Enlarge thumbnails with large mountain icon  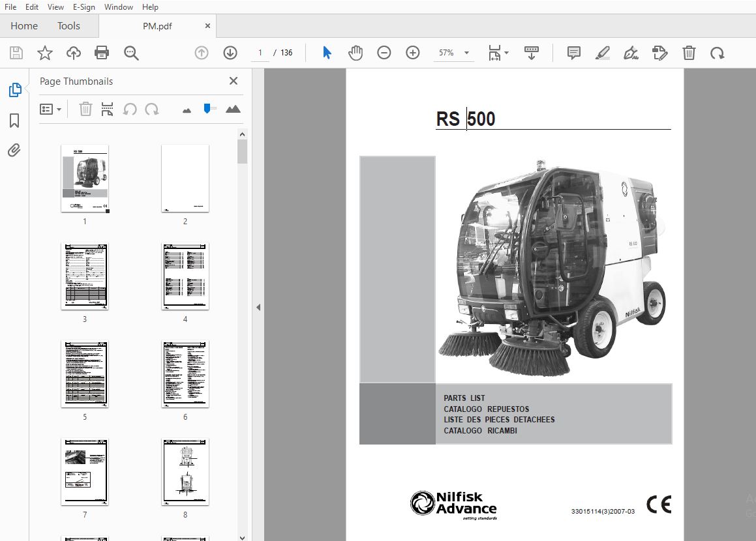tap(233, 109)
